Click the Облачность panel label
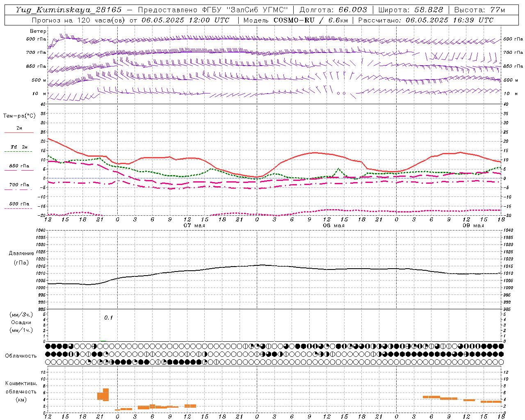This screenshot has width=525, height=420. coord(21,356)
